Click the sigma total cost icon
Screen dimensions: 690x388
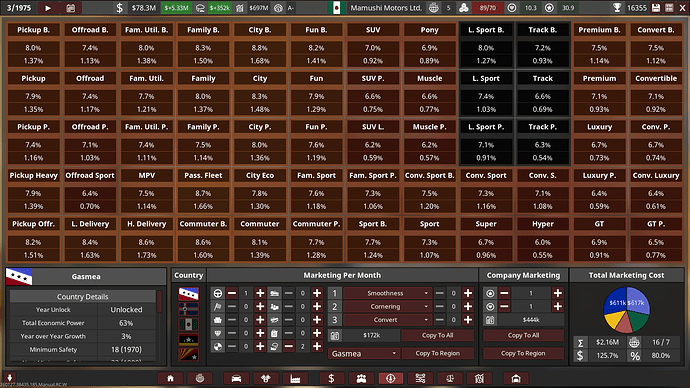580,342
